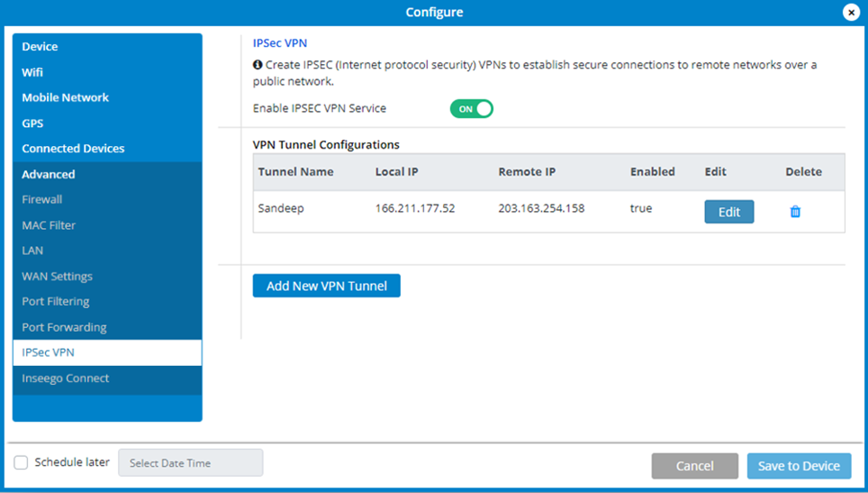Image resolution: width=868 pixels, height=493 pixels.
Task: Click the Select Date Time field
Action: (x=190, y=462)
